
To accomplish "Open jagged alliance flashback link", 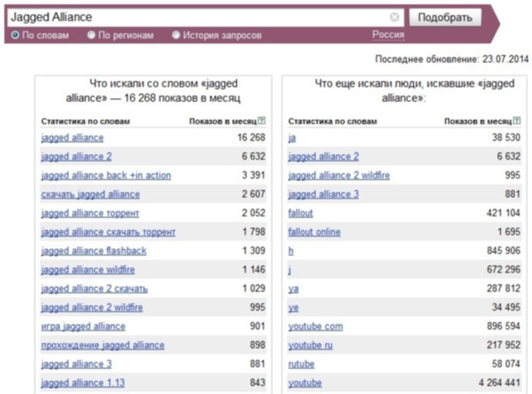I will (x=94, y=251).
